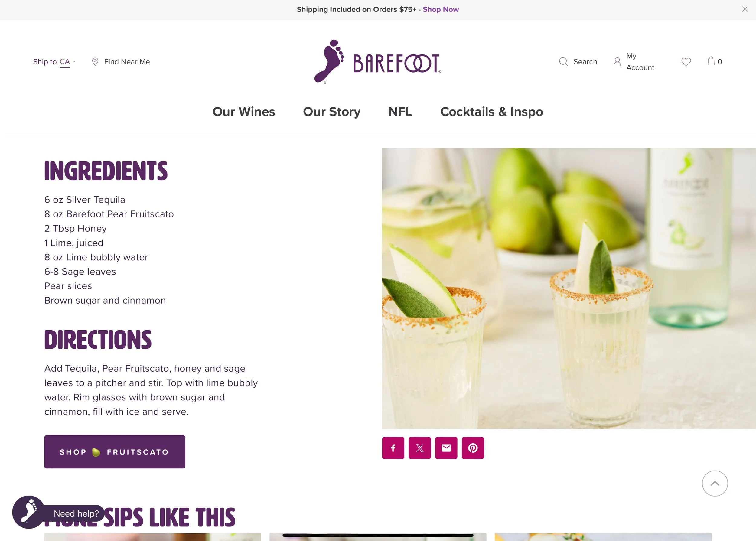Open the Our Story menu
This screenshot has height=541, width=756.
coord(332,112)
